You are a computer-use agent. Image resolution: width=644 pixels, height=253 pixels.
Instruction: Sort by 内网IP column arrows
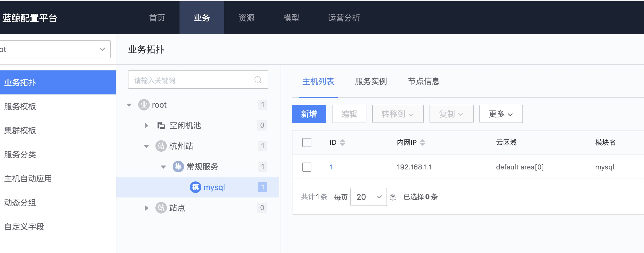tap(423, 143)
